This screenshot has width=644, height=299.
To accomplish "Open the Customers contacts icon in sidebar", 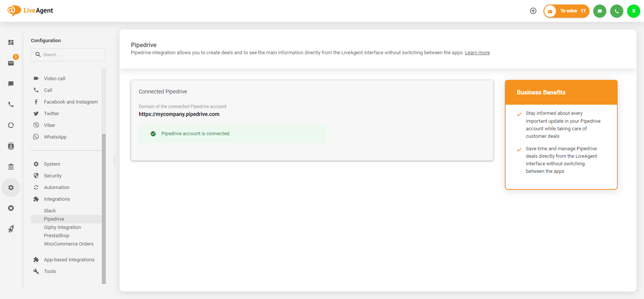I will (x=11, y=146).
